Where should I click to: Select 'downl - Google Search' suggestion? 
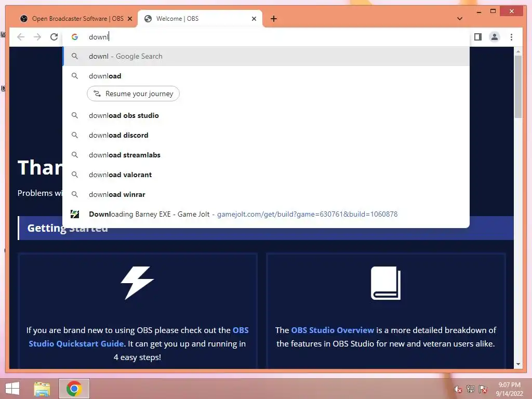[266, 56]
